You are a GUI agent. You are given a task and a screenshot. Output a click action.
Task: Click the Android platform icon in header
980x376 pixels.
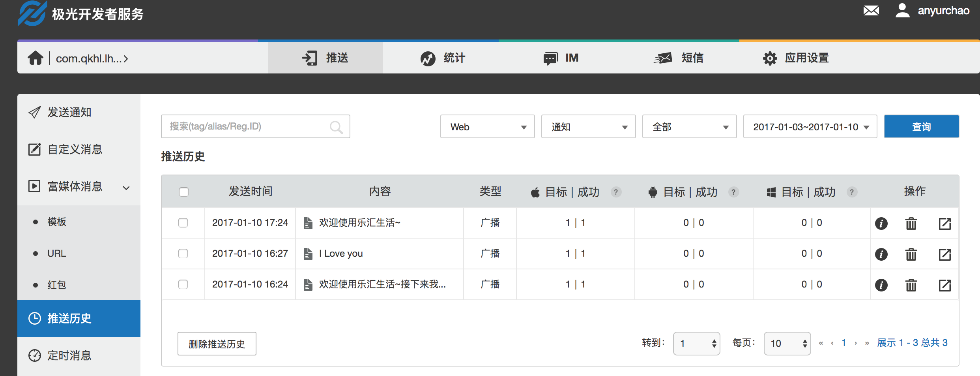(653, 192)
